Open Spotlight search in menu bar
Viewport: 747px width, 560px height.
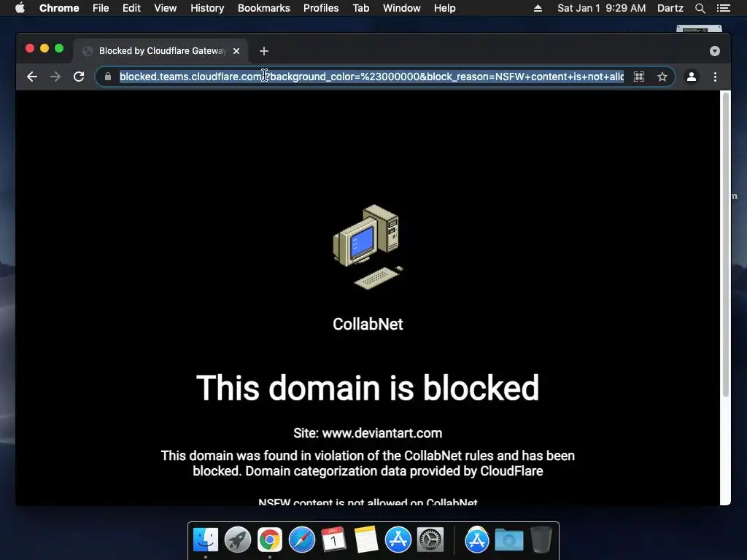tap(700, 8)
